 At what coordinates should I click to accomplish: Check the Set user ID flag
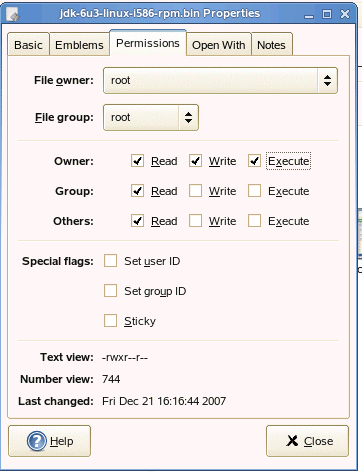point(110,261)
